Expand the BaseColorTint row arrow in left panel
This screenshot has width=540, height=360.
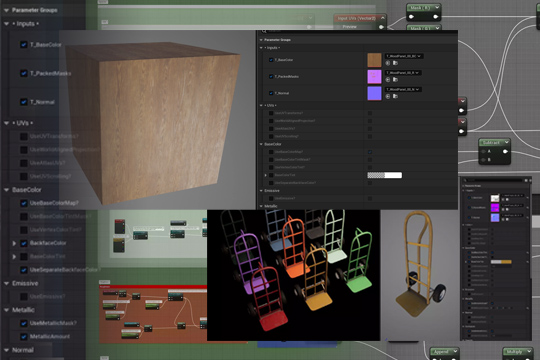pos(14,257)
